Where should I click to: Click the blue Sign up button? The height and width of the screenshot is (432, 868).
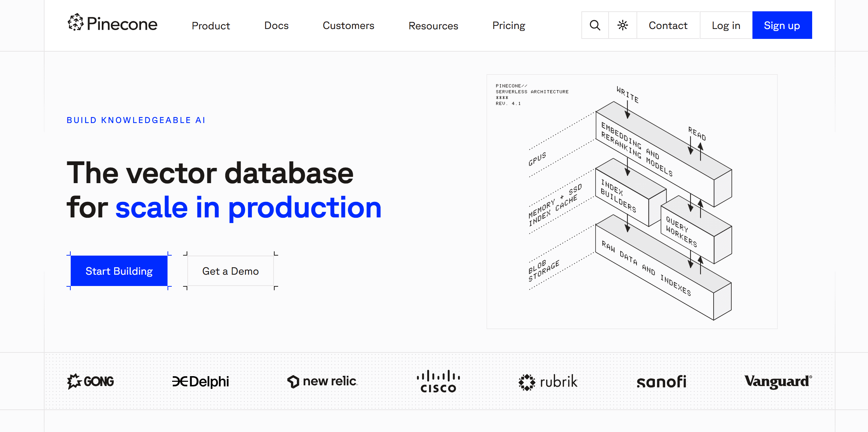(x=782, y=25)
